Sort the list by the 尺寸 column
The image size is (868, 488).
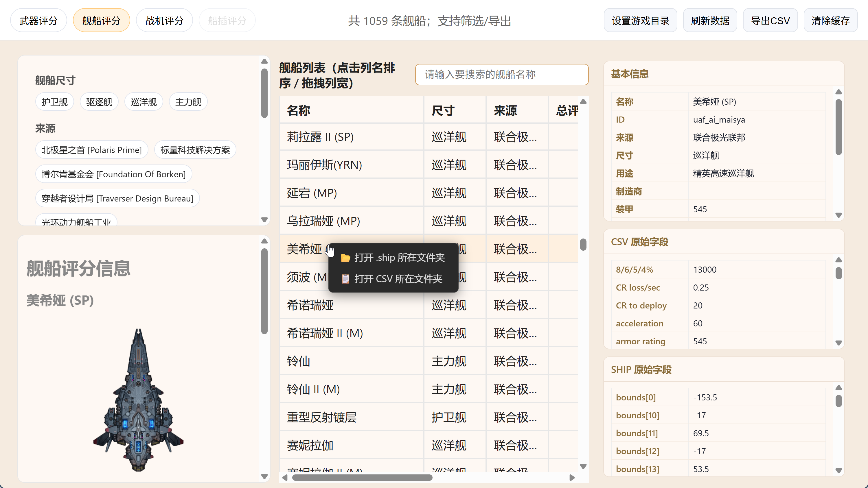point(443,110)
